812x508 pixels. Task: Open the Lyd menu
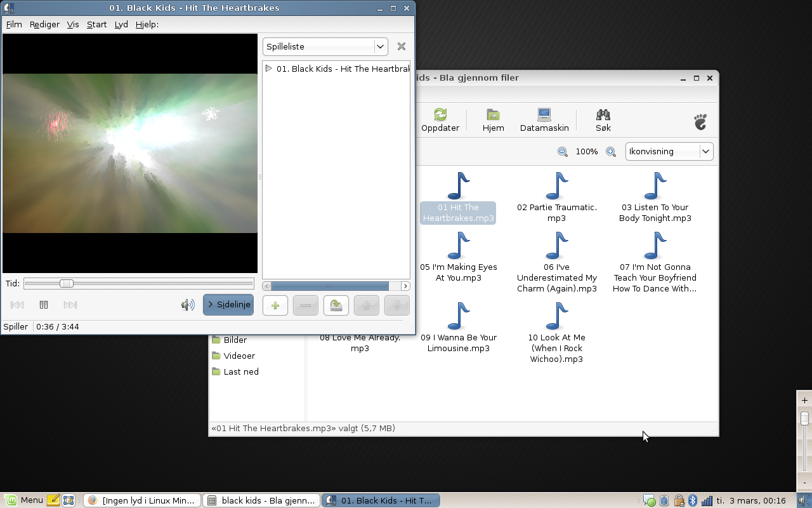pyautogui.click(x=121, y=24)
